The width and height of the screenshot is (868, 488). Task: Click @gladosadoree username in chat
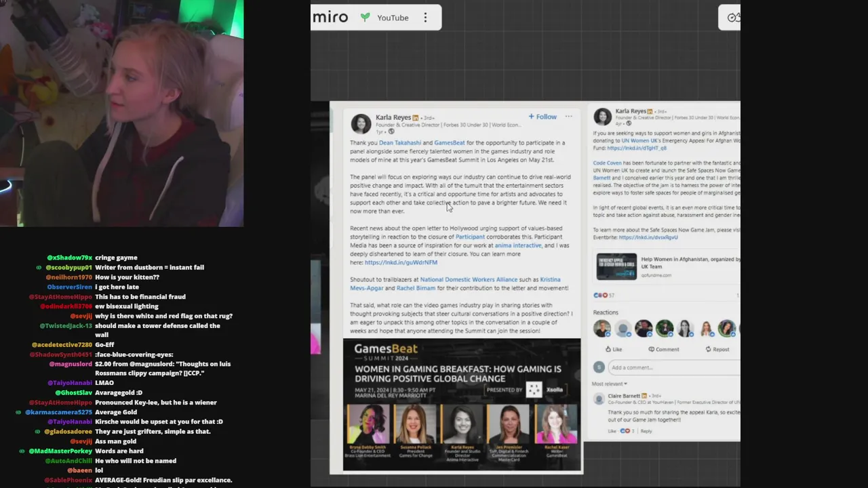tap(68, 432)
